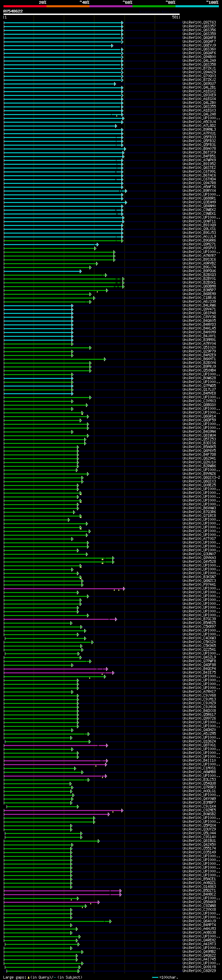Select hit UniRef100_B8A078
Viewport: 222px width, 980px height.
199,149
